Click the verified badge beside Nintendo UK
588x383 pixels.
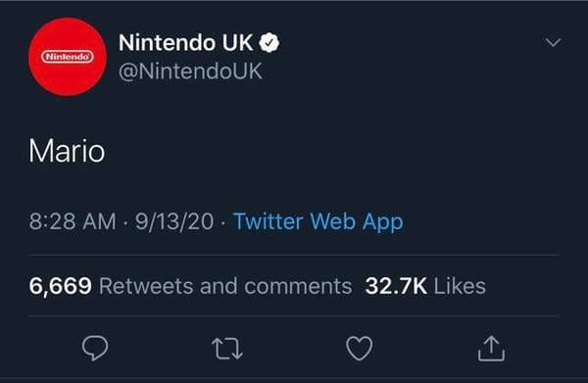(x=269, y=43)
